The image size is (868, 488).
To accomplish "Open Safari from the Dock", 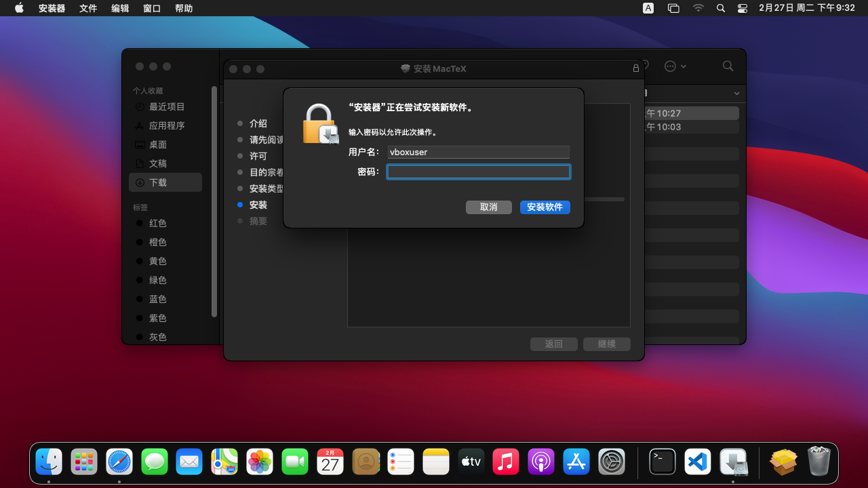I will click(x=119, y=462).
